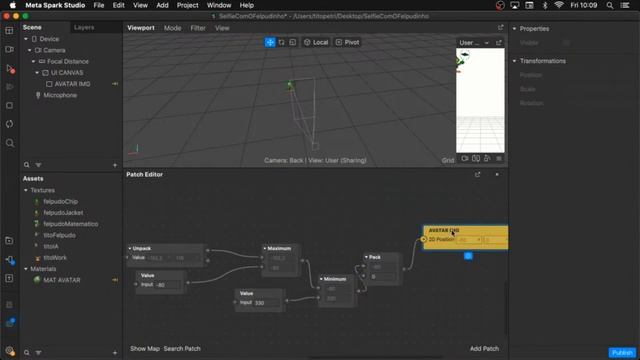Click the play icon with red badge

point(10,69)
